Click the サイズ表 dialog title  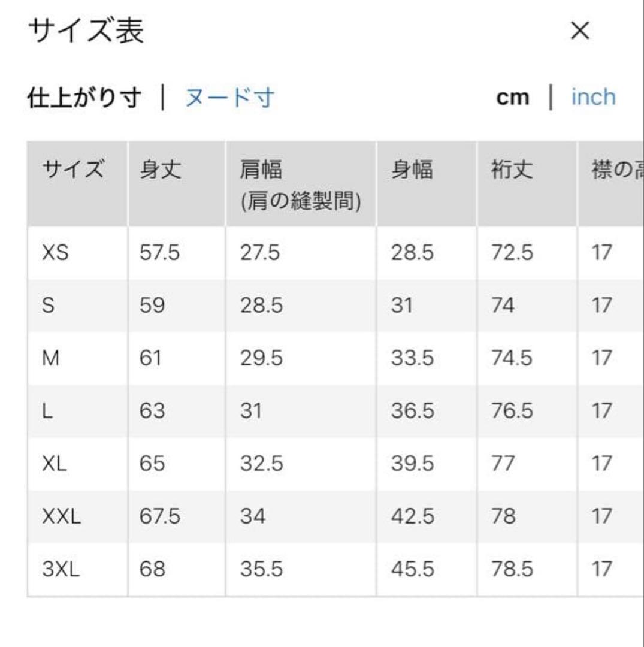pos(86,31)
